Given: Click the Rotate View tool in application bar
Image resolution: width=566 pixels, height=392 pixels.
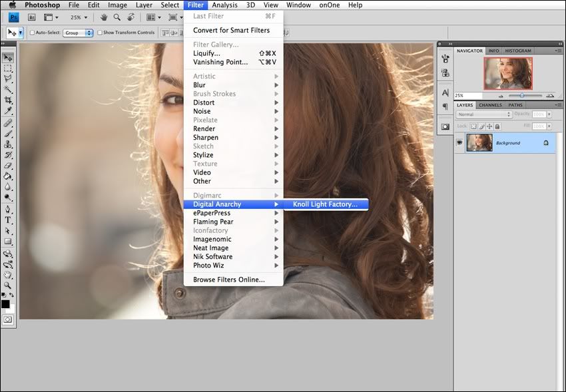Looking at the screenshot, I should click(131, 17).
